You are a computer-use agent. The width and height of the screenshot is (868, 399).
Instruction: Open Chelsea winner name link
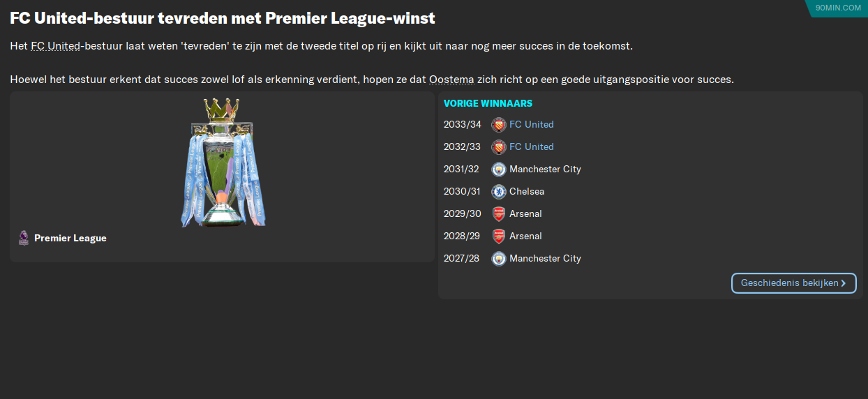point(527,192)
